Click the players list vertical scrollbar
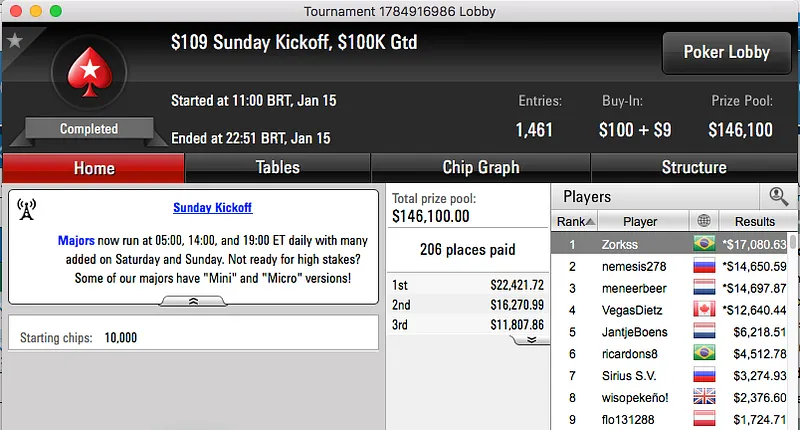The width and height of the screenshot is (800, 430). [x=793, y=330]
